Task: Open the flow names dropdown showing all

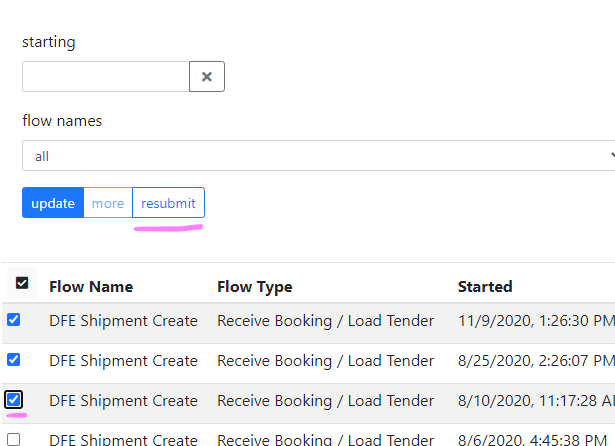Action: [318, 156]
